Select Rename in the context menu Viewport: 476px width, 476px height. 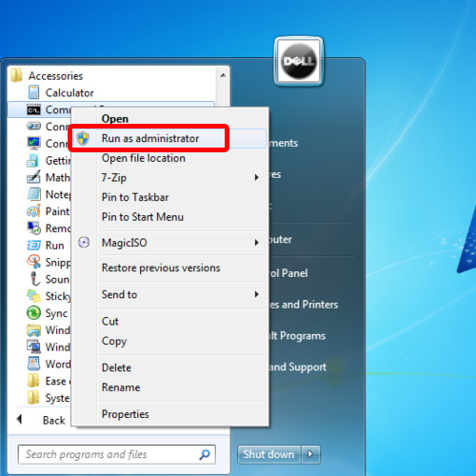point(121,387)
